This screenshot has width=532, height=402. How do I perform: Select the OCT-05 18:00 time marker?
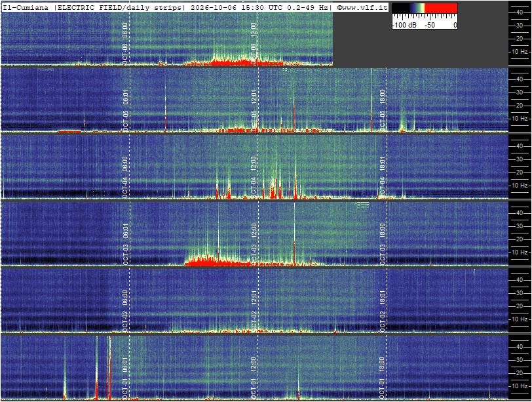[382, 110]
